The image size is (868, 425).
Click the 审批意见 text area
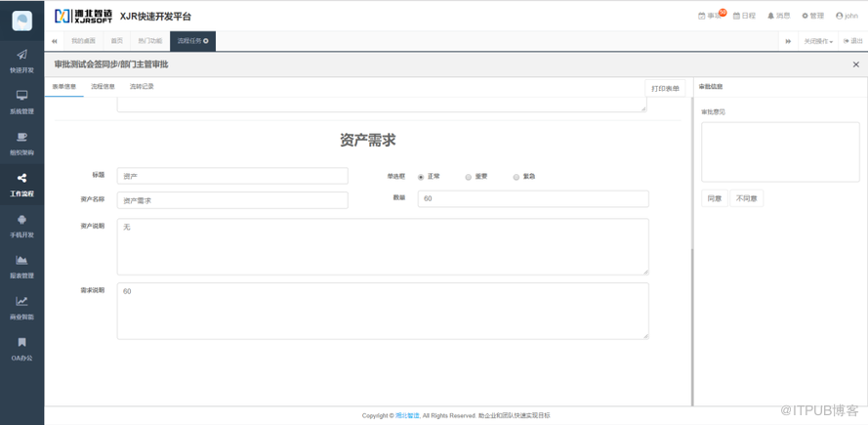coord(766,151)
